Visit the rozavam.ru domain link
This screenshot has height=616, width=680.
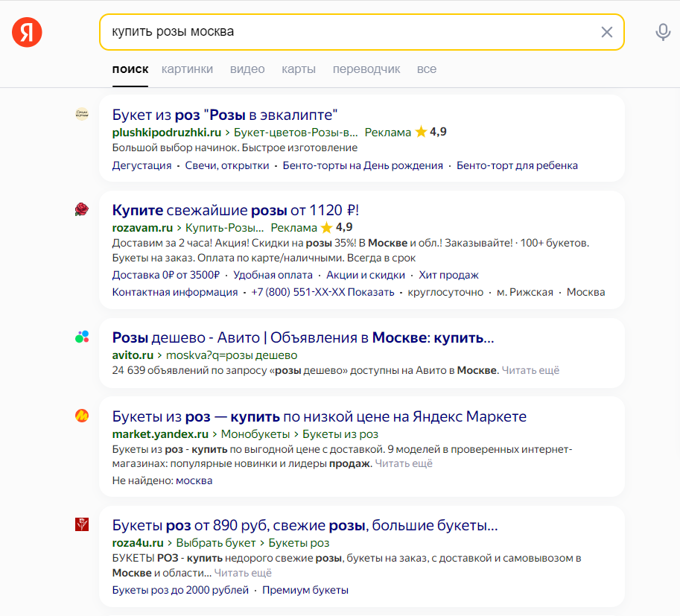[142, 228]
